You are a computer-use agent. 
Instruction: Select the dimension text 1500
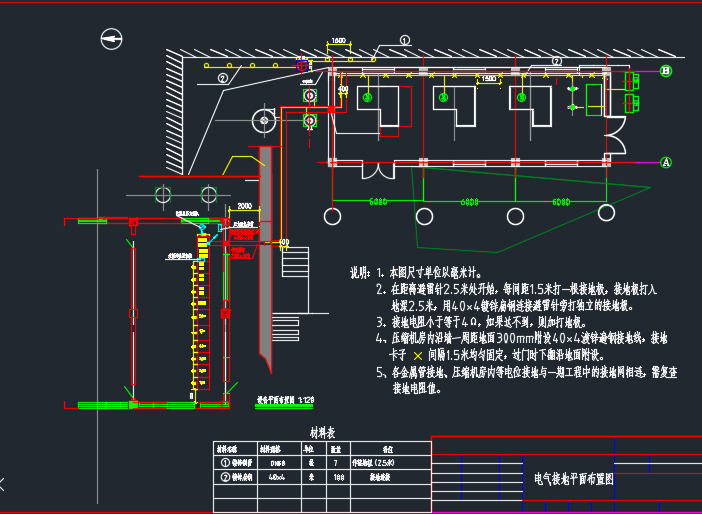(489, 79)
